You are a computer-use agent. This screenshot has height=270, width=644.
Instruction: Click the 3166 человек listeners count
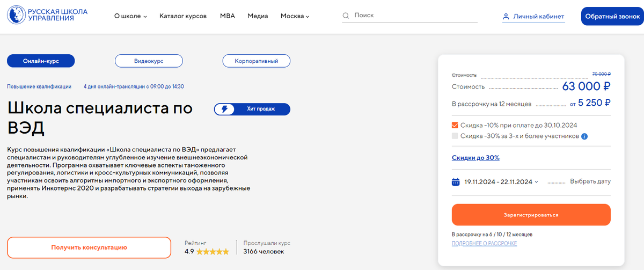tap(264, 251)
